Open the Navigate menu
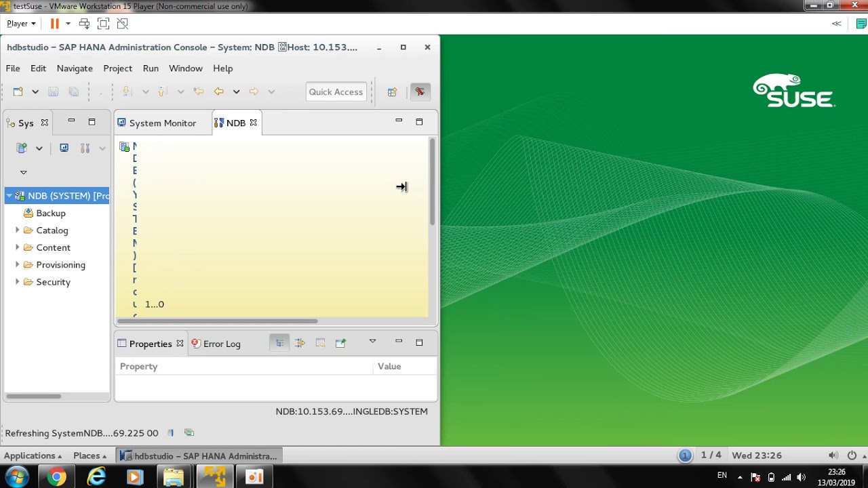Viewport: 868px width, 488px height. point(75,68)
